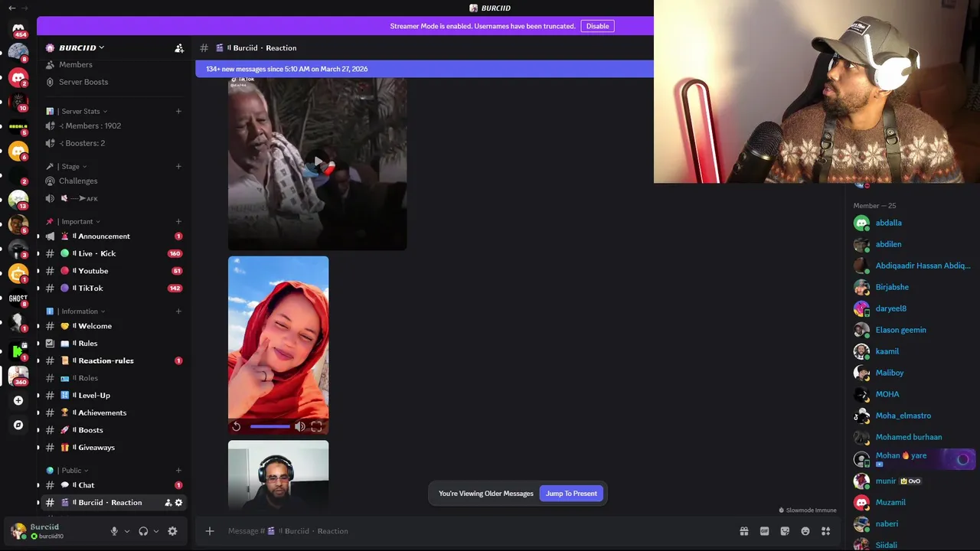Open headphone output options arrow

[156, 531]
